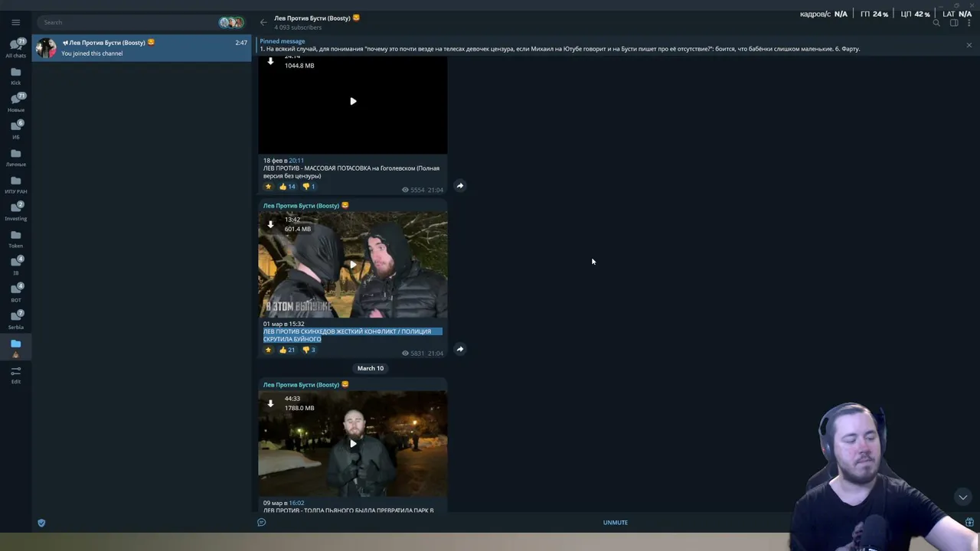Click the кадров/с N/A overlay stat

pos(824,14)
